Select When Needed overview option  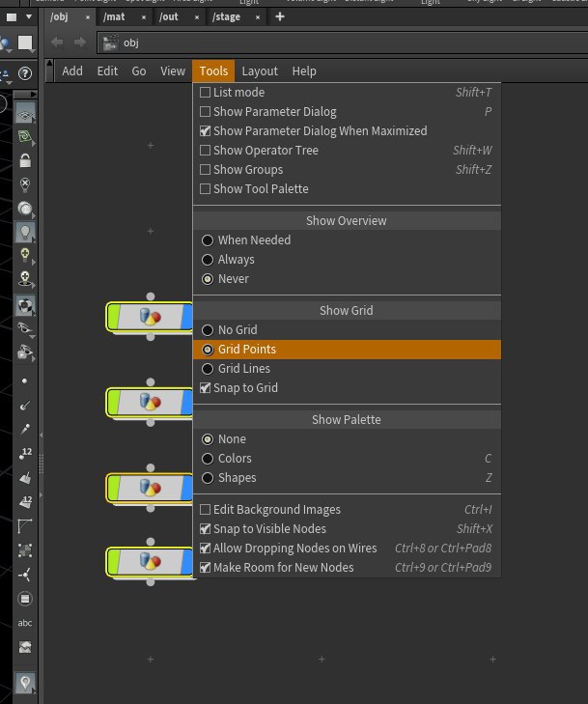pyautogui.click(x=208, y=240)
